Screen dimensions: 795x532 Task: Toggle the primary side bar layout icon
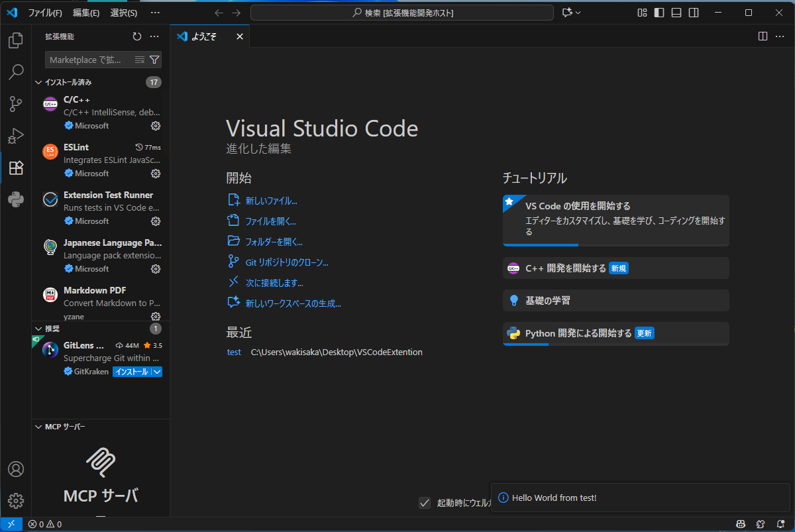(x=659, y=13)
